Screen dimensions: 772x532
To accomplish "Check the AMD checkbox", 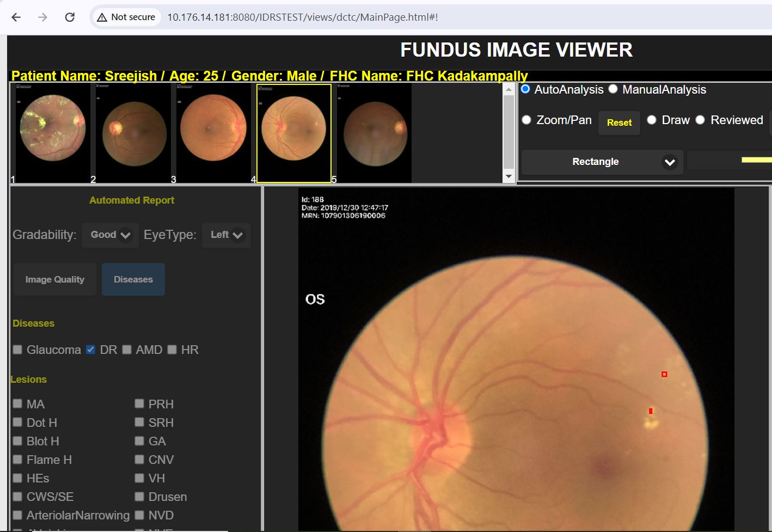I will 127,350.
